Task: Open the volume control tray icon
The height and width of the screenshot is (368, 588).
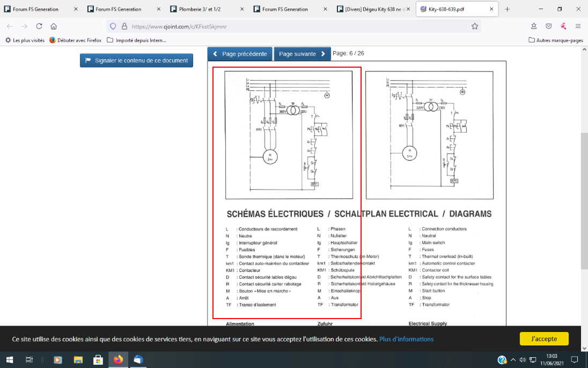Action: click(x=523, y=360)
